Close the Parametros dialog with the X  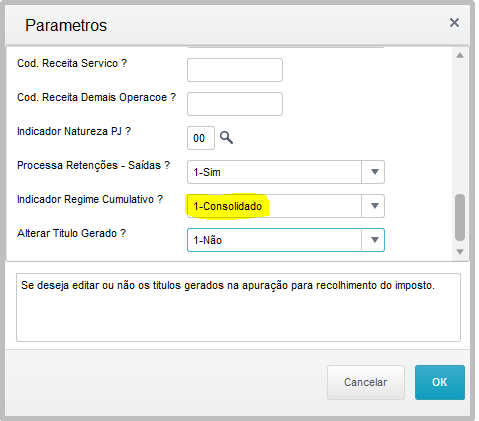pyautogui.click(x=454, y=23)
